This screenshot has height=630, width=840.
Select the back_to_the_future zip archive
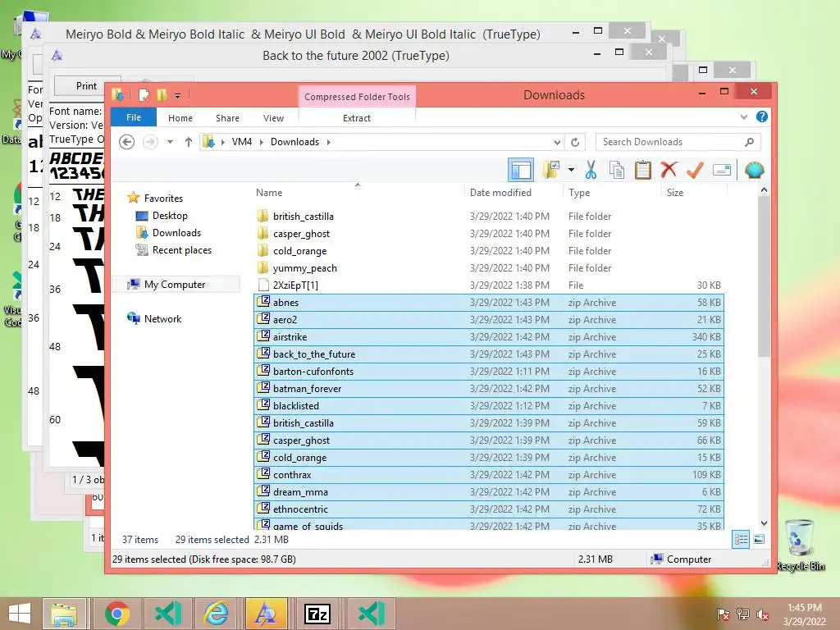click(489, 354)
